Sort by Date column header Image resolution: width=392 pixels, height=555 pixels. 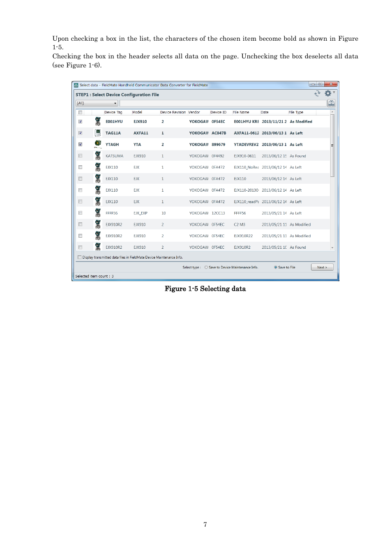(265, 112)
